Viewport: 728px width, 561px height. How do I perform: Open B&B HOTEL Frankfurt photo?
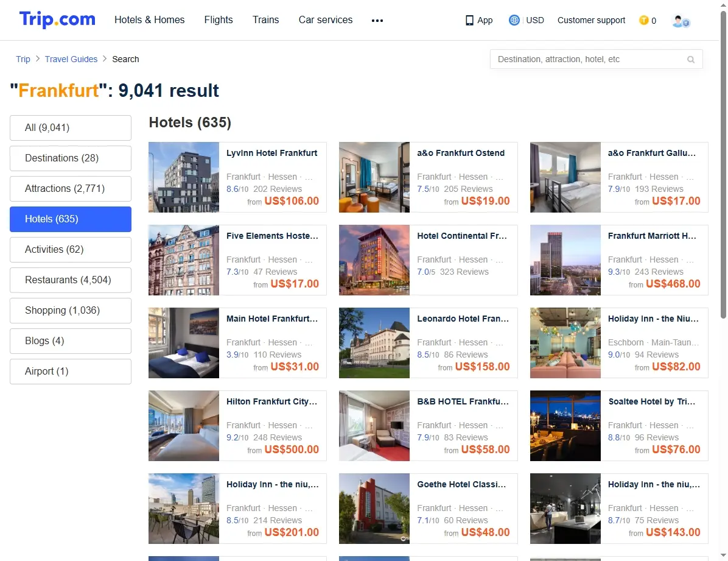[x=374, y=426]
